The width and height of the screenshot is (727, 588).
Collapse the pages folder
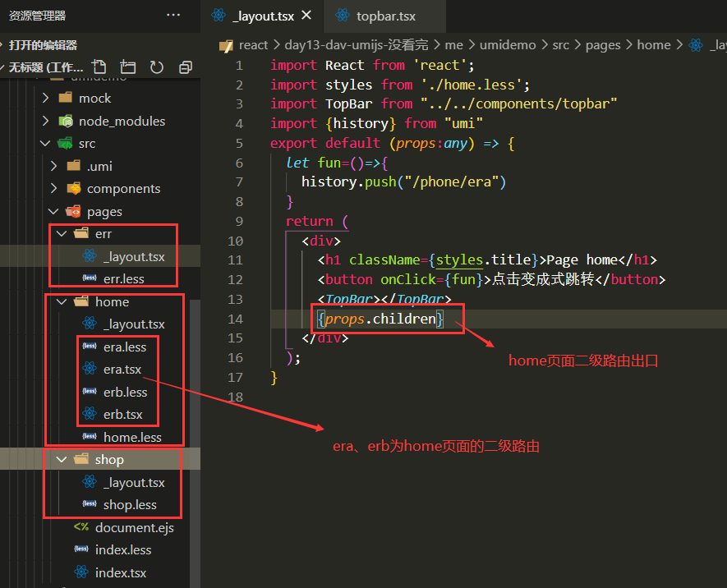tap(53, 211)
